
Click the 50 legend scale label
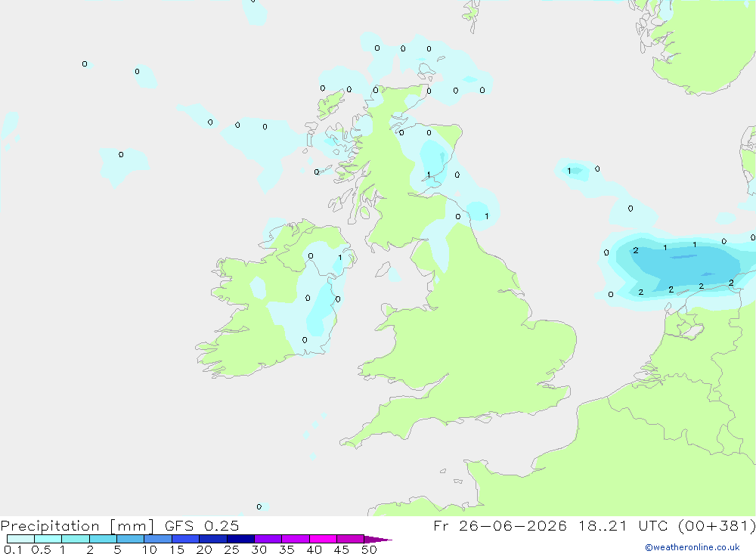(370, 549)
